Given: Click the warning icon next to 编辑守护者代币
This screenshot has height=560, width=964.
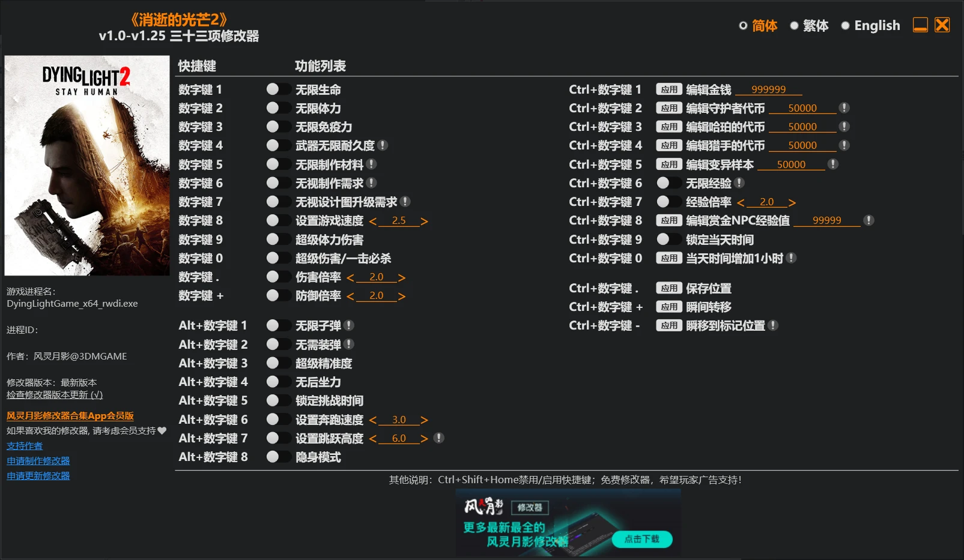Looking at the screenshot, I should [x=844, y=108].
